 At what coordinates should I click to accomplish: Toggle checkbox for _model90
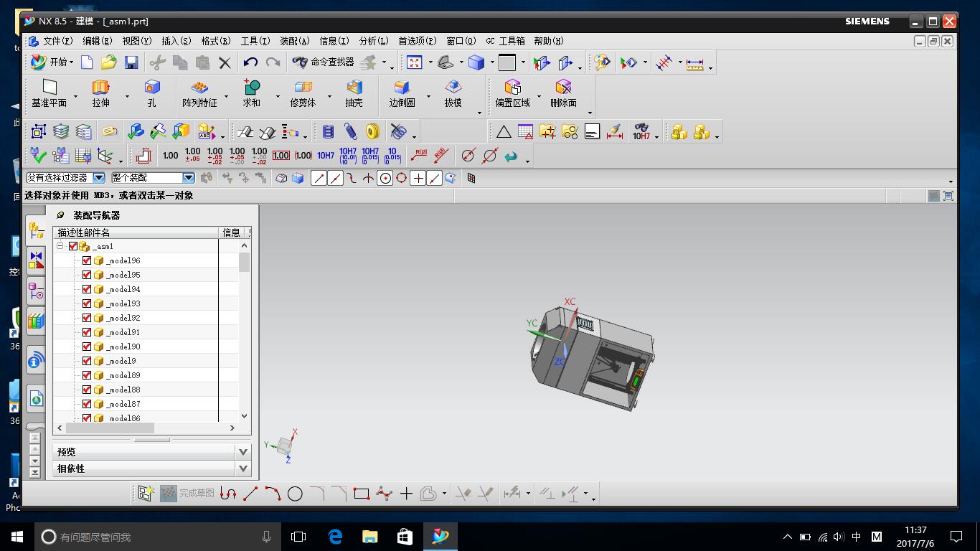(87, 347)
